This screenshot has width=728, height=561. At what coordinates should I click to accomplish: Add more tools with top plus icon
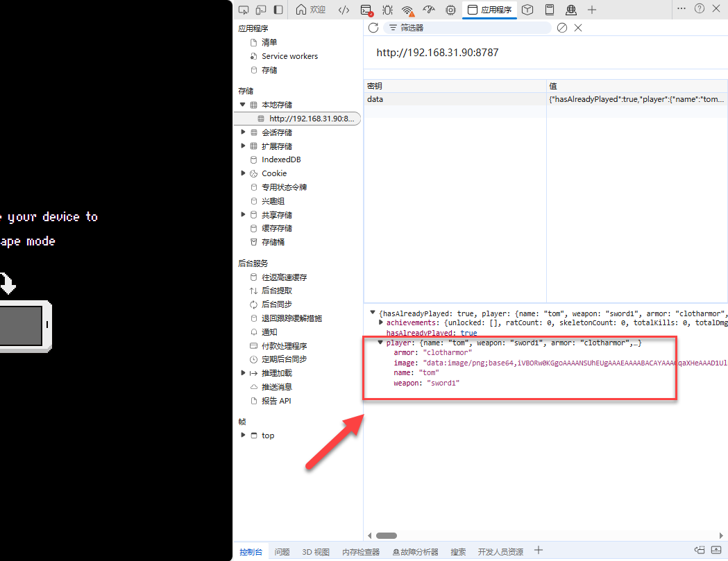click(591, 10)
